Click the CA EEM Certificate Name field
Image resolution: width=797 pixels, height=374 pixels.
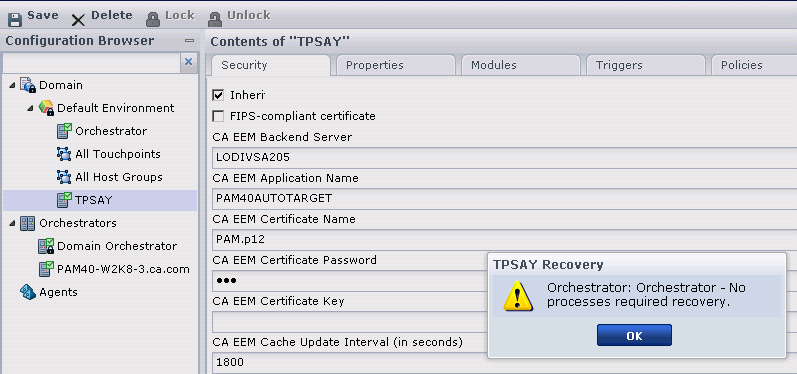(504, 239)
